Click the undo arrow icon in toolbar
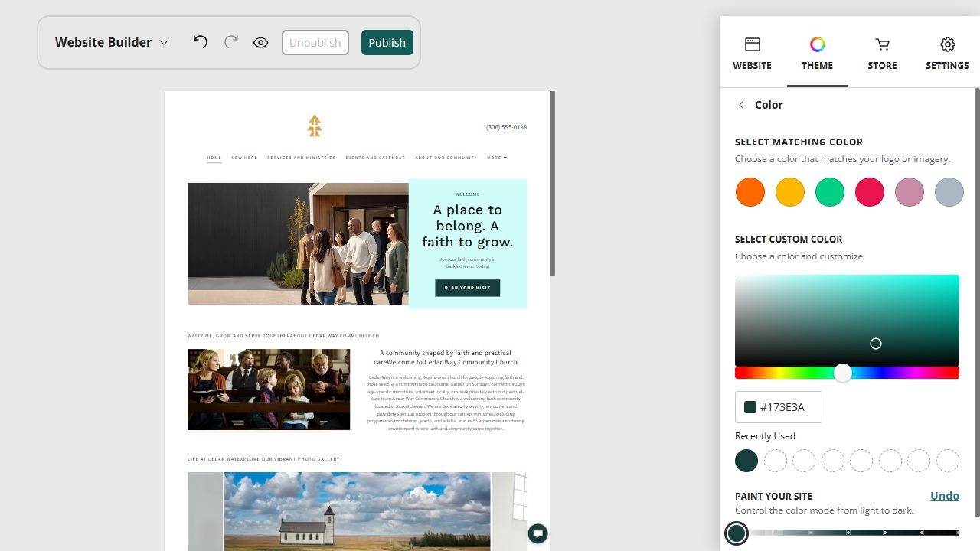980x551 pixels. tap(200, 42)
